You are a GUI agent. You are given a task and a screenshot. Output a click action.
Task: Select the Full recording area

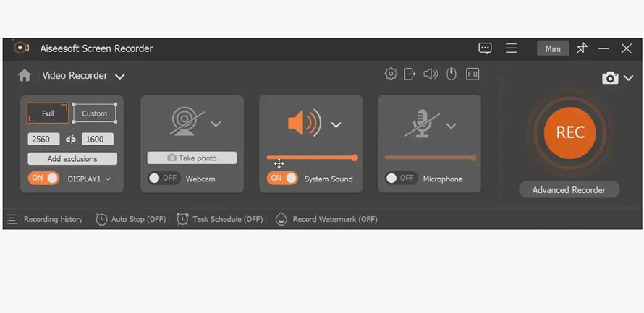(48, 113)
